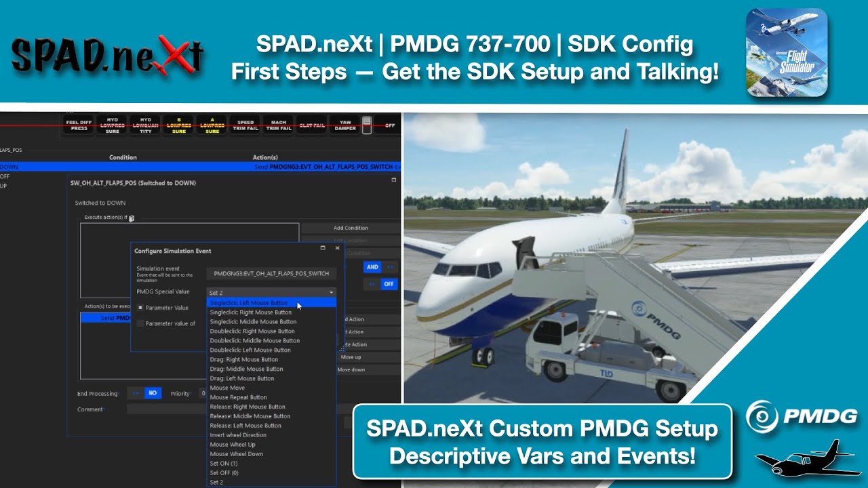This screenshot has height=488, width=868.
Task: Click the A LOWPRESSURE annunciator
Action: pos(212,125)
